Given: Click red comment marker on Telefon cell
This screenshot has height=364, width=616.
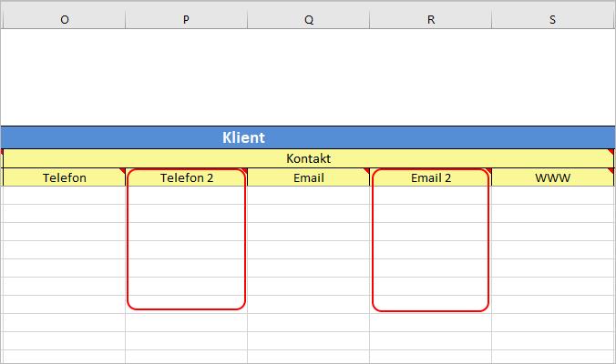Looking at the screenshot, I should [x=123, y=171].
